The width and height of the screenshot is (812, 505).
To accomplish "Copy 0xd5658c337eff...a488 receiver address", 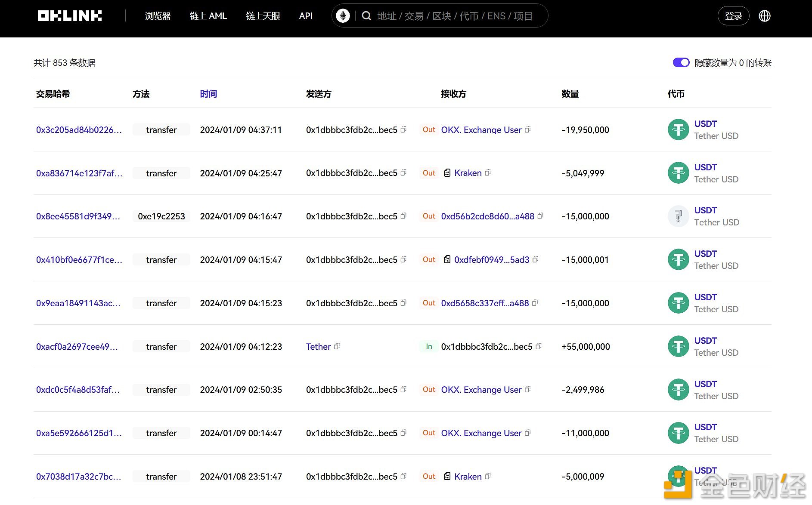I will pos(535,303).
